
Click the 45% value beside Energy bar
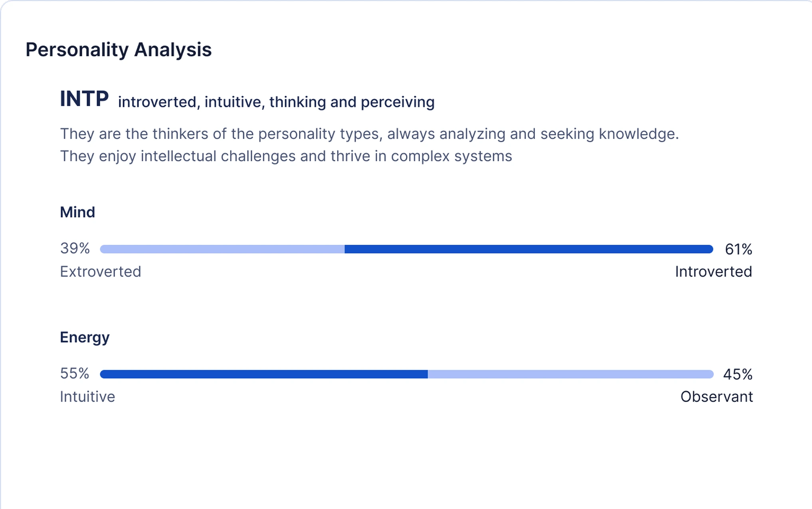[x=738, y=374]
